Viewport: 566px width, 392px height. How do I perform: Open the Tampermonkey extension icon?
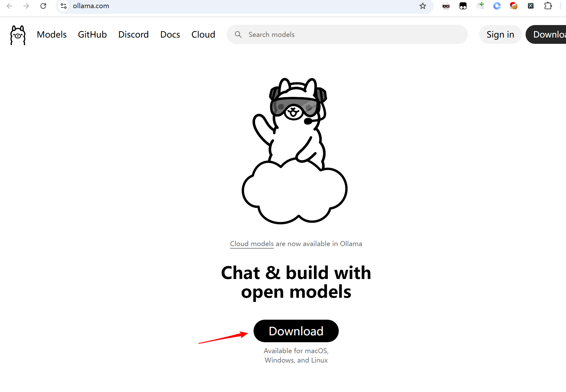(463, 6)
